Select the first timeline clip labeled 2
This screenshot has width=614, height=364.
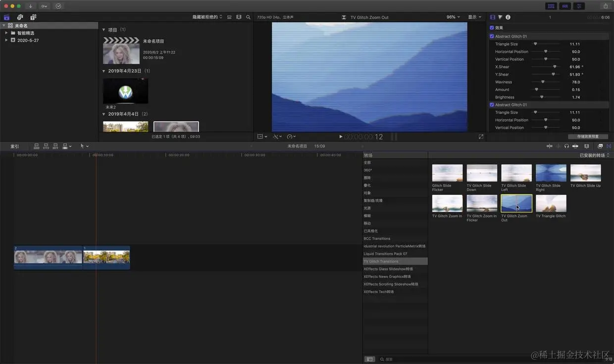pyautogui.click(x=48, y=258)
